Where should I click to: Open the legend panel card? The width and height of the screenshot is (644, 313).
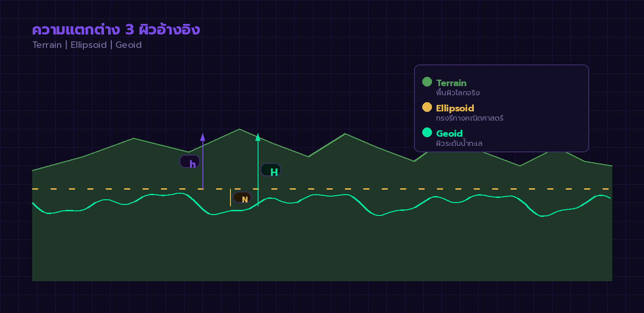pyautogui.click(x=501, y=108)
